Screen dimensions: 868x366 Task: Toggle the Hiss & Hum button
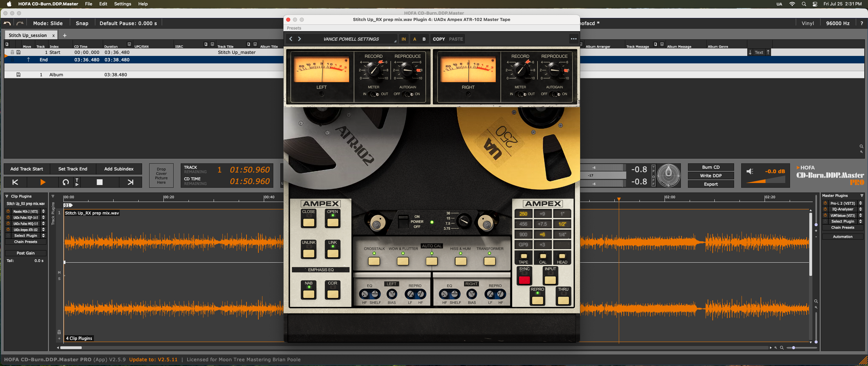tap(460, 261)
